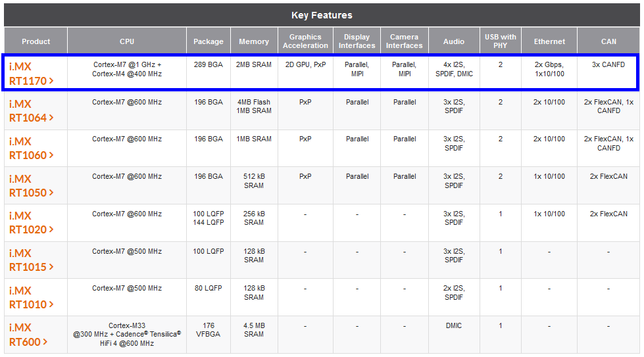Click the Camera Interfaces column header
The image size is (644, 357).
click(x=405, y=41)
